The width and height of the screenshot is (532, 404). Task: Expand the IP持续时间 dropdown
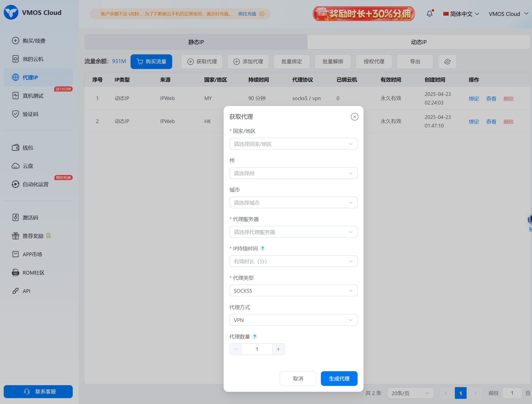point(293,261)
